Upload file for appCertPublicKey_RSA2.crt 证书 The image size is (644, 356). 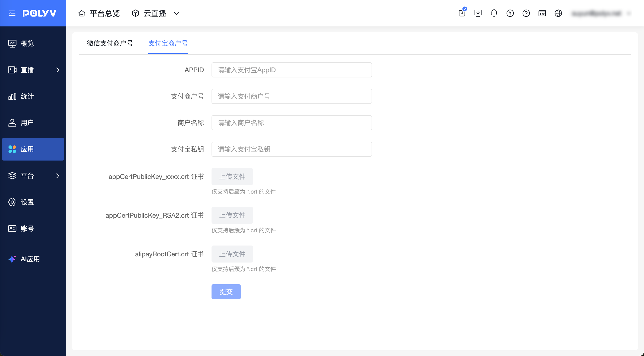click(x=232, y=216)
